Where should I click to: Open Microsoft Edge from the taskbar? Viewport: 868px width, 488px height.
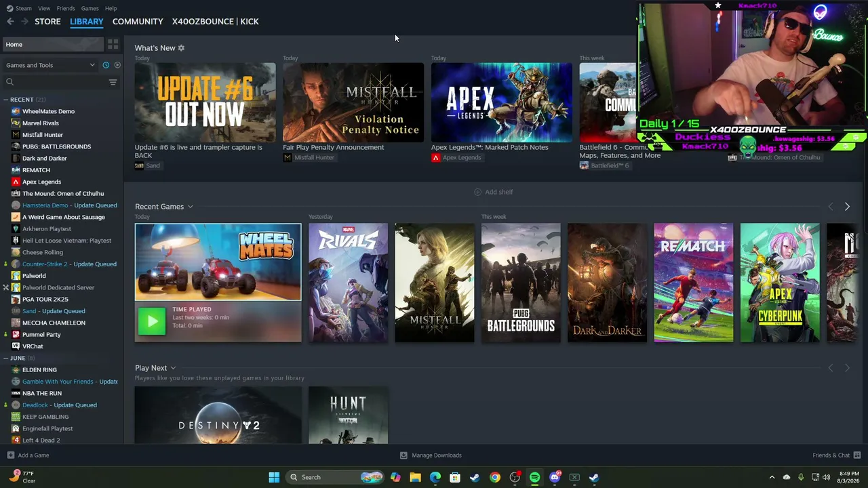[x=435, y=477]
